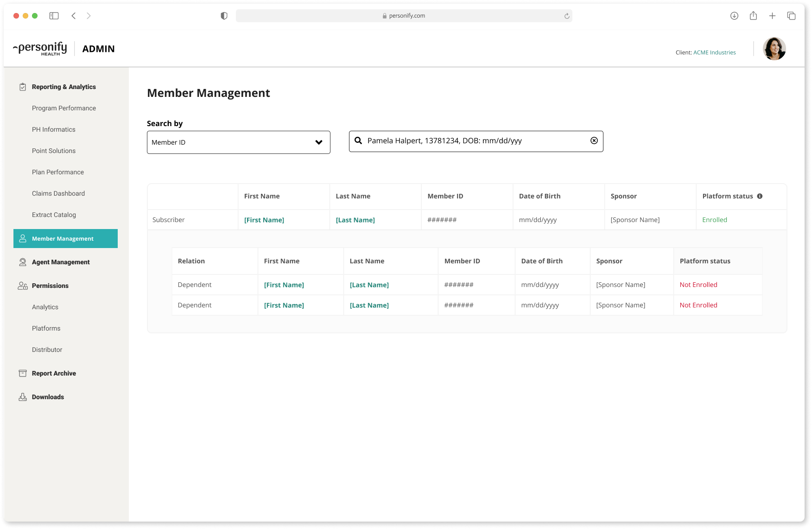
Task: Click first dependent Not Enrolled status
Action: 698,285
